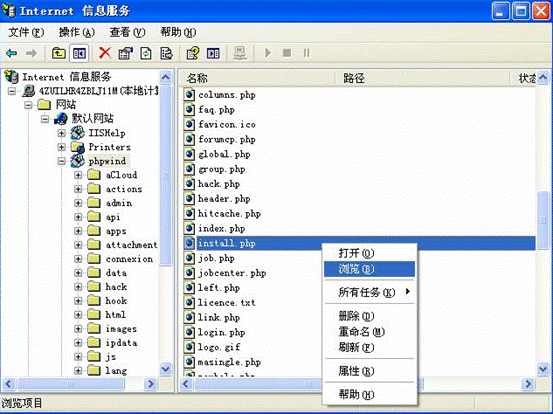Click the local computer icon in tree

tap(28, 91)
